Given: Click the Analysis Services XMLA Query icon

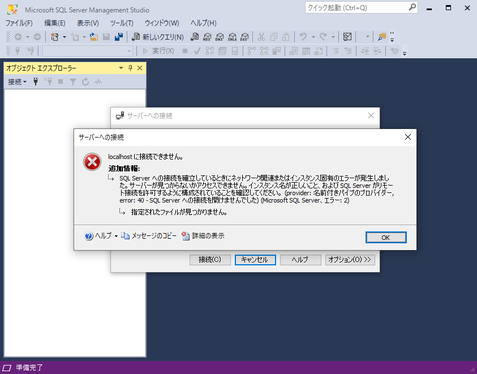Looking at the screenshot, I should pos(232,37).
